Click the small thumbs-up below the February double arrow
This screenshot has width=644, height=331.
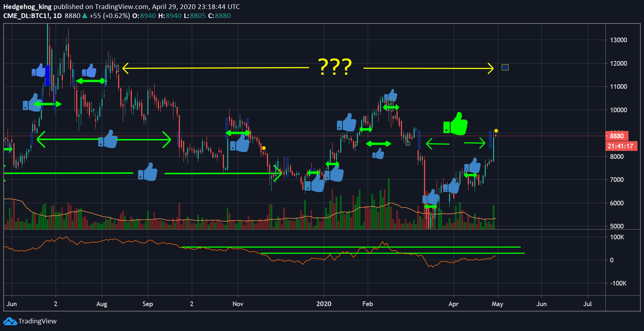378,154
